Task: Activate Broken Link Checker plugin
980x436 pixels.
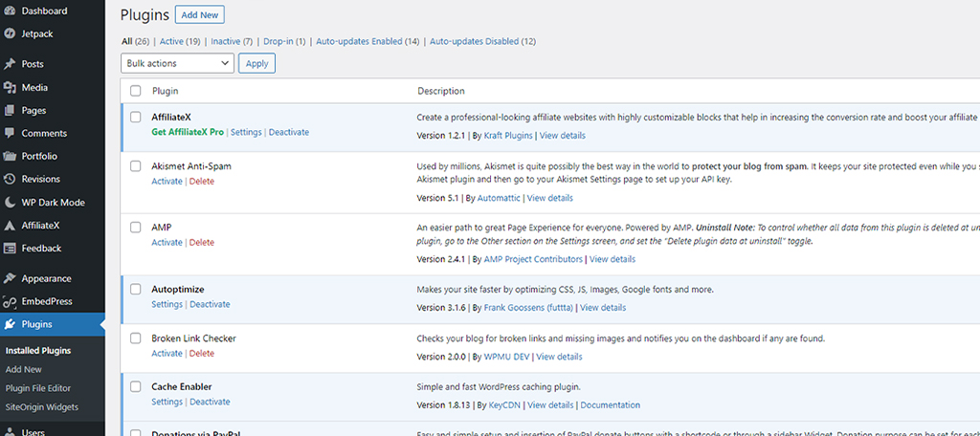Action: 167,354
